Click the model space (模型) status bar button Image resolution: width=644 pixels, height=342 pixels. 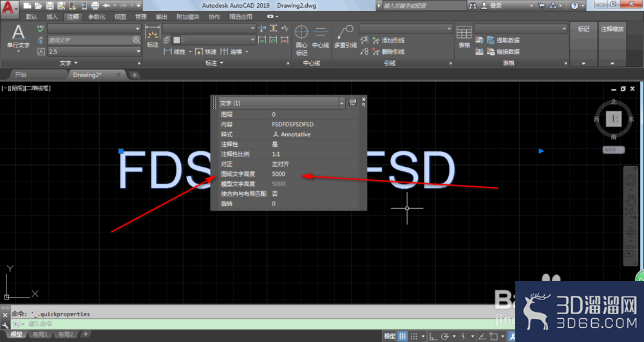tap(390, 336)
